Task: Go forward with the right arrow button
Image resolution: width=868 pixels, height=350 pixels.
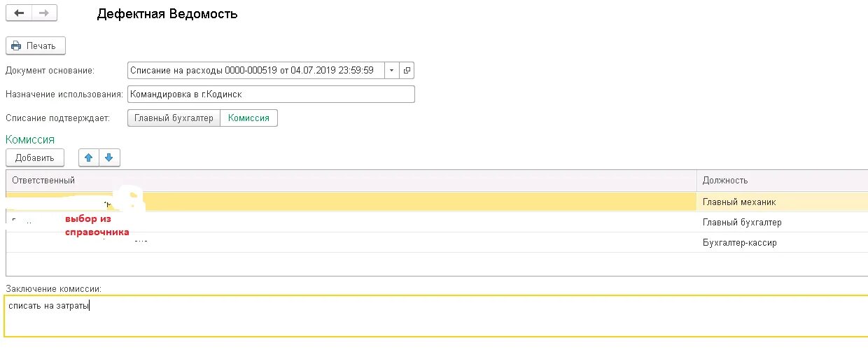Action: tap(44, 13)
